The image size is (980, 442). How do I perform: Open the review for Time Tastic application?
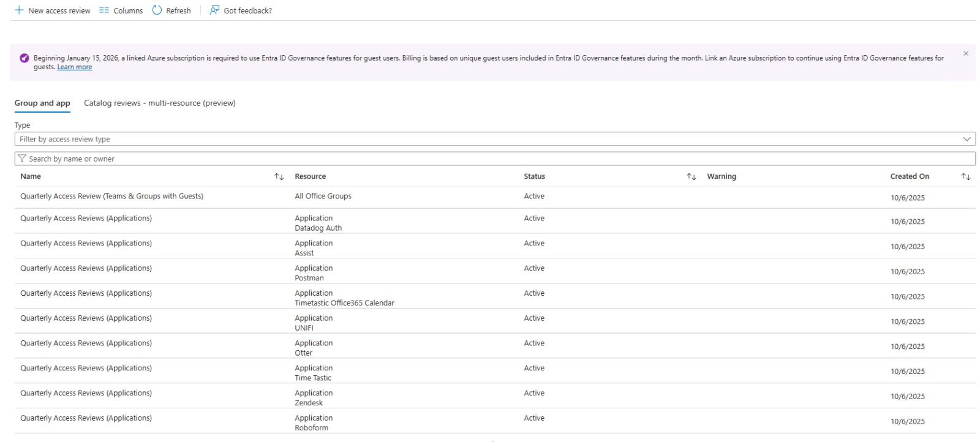(x=86, y=369)
